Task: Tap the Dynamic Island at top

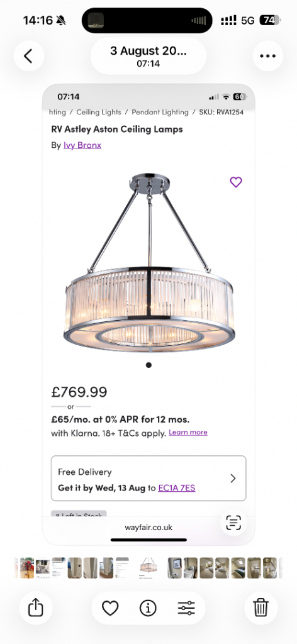Action: (147, 20)
